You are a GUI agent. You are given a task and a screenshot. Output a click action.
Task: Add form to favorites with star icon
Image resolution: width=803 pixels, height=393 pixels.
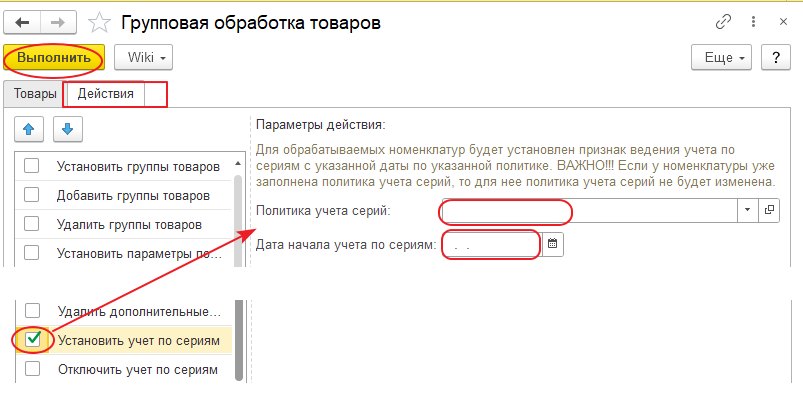tap(99, 23)
